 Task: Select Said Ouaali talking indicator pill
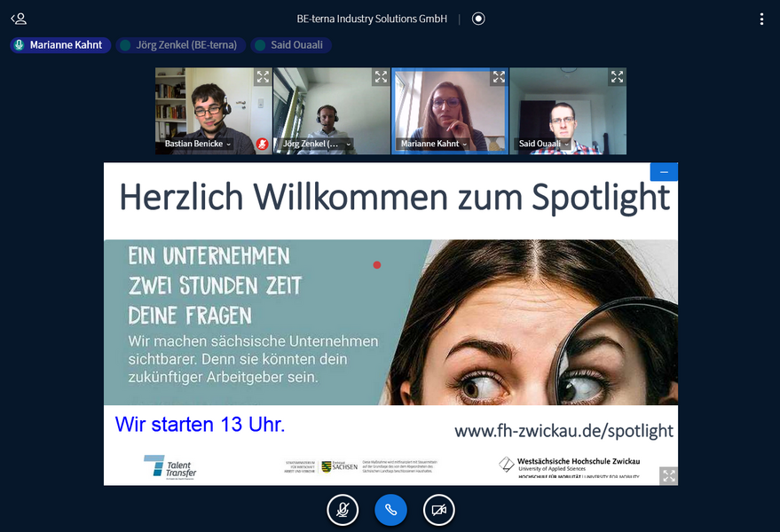(291, 45)
